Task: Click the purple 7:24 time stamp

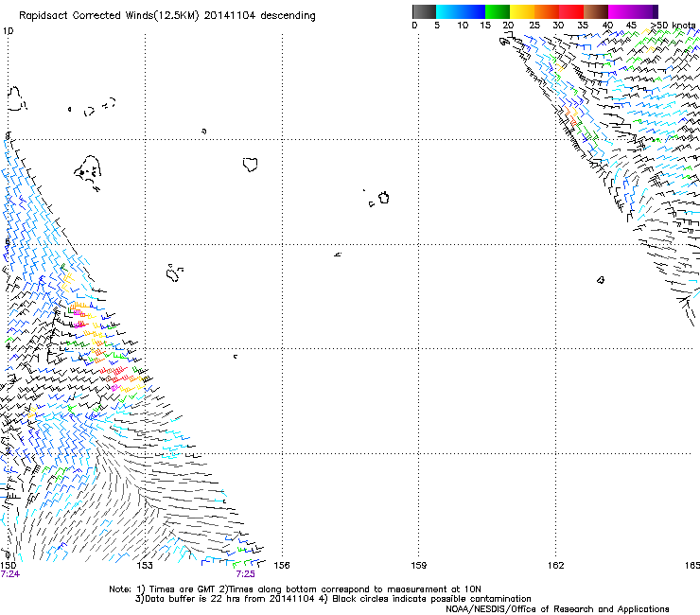Action: 10,574
